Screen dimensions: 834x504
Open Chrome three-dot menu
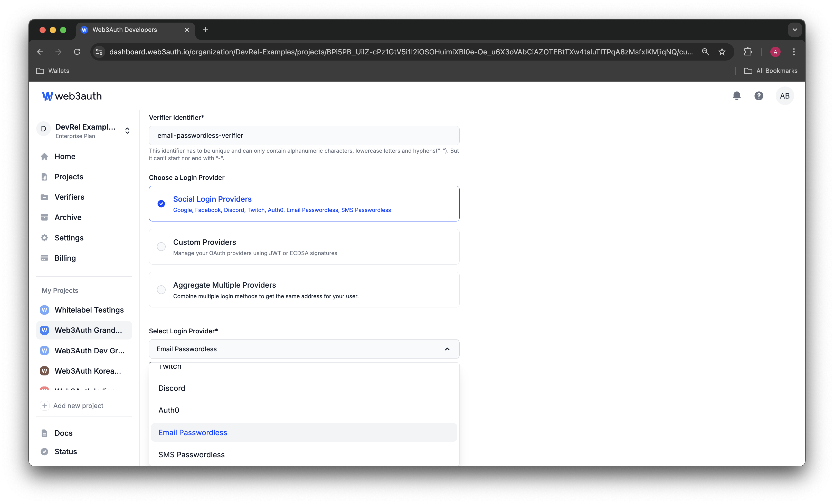pos(794,52)
